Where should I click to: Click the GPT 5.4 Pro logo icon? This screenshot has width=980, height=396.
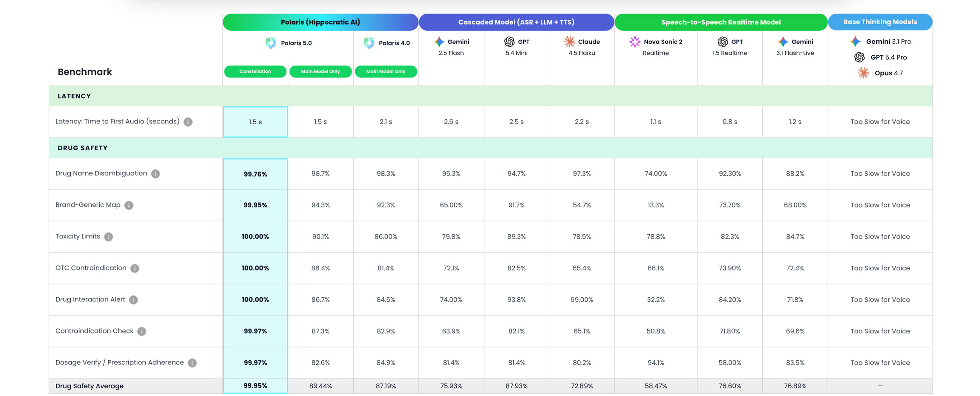pyautogui.click(x=859, y=57)
